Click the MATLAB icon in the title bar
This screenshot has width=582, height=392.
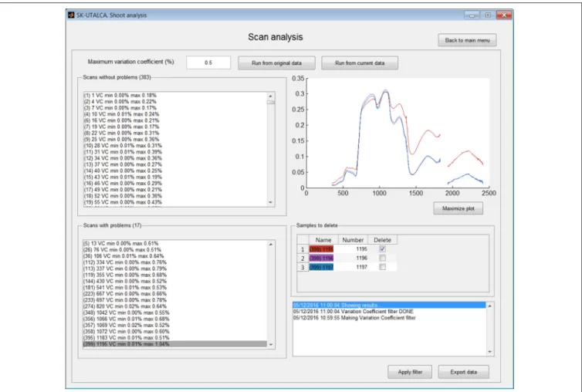71,15
